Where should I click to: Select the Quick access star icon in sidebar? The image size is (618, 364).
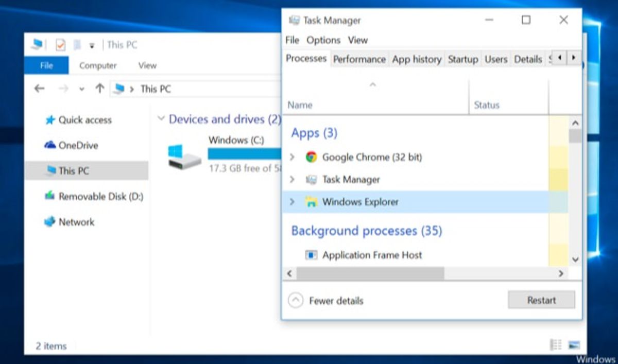click(x=50, y=120)
